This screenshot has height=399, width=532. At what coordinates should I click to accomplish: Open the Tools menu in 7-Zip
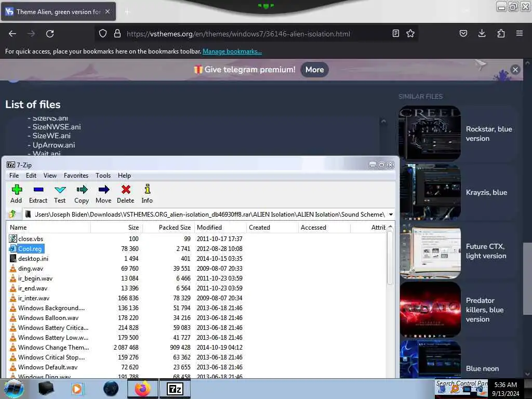click(103, 176)
